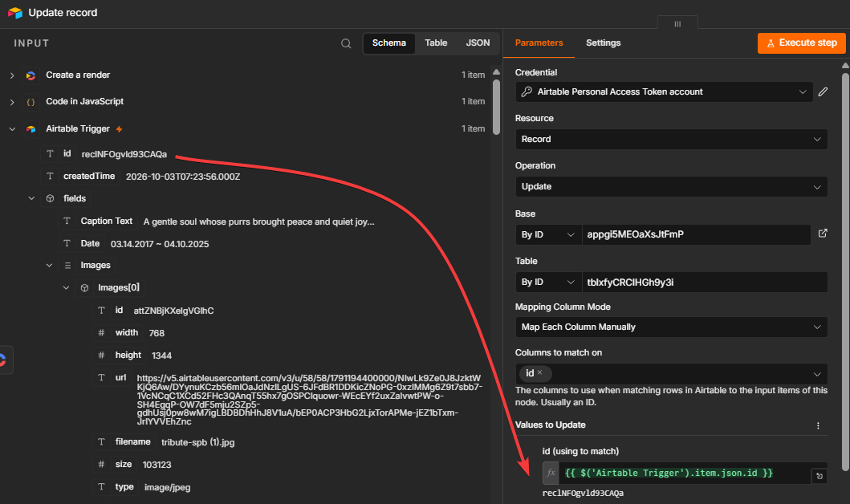This screenshot has width=850, height=504.
Task: Click the Execute step button
Action: coord(801,43)
